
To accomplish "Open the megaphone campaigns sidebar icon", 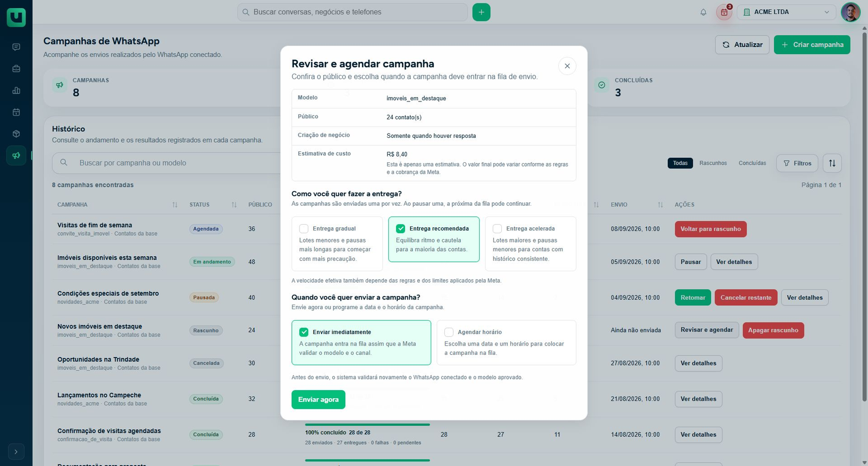I will [16, 156].
